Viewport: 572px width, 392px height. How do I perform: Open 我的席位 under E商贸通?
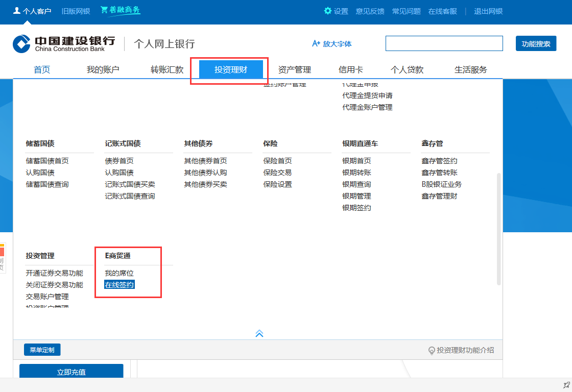pyautogui.click(x=120, y=273)
